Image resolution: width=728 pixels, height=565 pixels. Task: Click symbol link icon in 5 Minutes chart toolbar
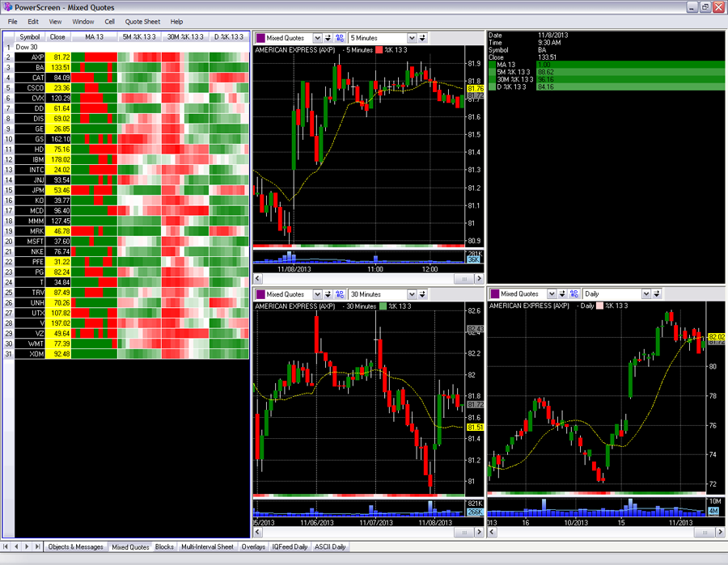[340, 38]
